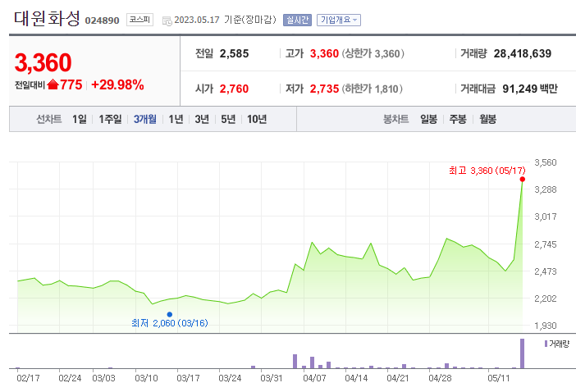Viewport: 576px width, 392px height.
Task: Click the 전일 value 2,585
Action: pyautogui.click(x=234, y=53)
